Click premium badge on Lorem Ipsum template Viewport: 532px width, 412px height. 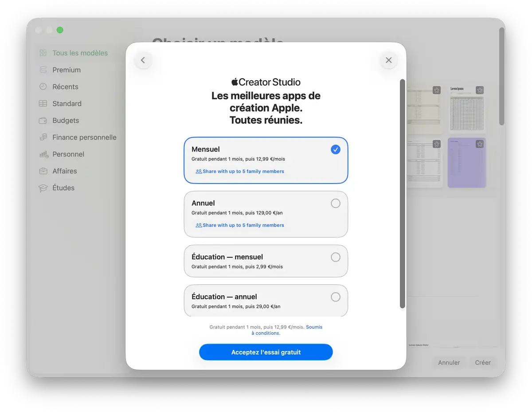click(480, 90)
